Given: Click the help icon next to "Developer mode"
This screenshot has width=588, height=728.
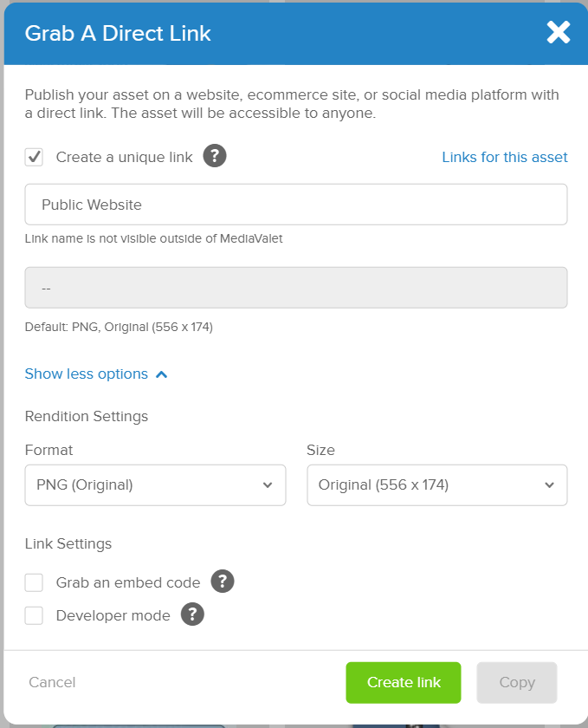Looking at the screenshot, I should point(192,614).
